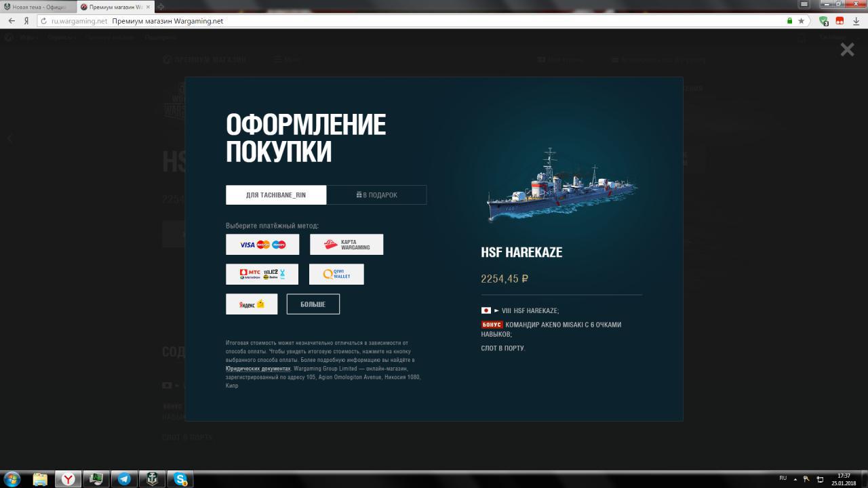Image resolution: width=868 pixels, height=488 pixels.
Task: Bookmark page with the star icon
Action: [801, 21]
